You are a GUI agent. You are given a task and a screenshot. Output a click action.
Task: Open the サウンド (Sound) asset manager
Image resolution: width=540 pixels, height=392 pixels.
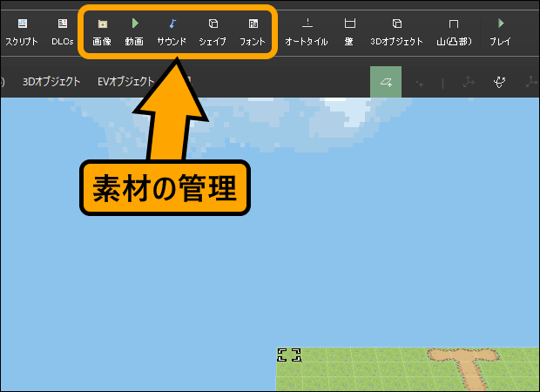point(172,30)
